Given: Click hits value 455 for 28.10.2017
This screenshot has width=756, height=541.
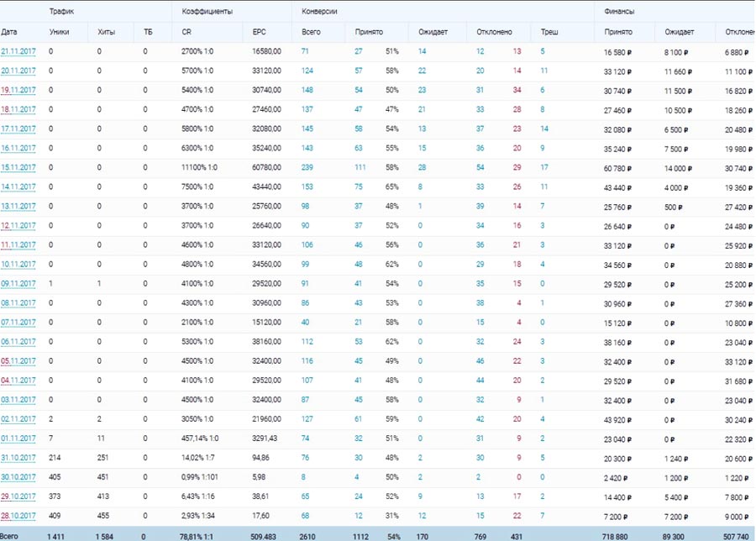Looking at the screenshot, I should coord(102,516).
